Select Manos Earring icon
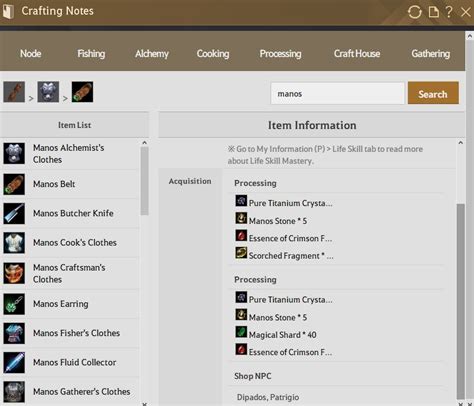Viewport: 474px width, 406px height. [x=14, y=304]
